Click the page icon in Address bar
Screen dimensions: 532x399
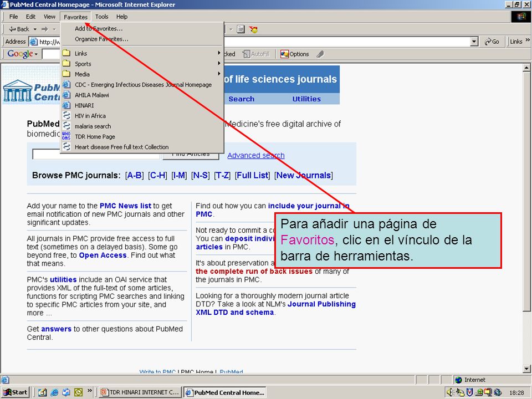pyautogui.click(x=33, y=42)
